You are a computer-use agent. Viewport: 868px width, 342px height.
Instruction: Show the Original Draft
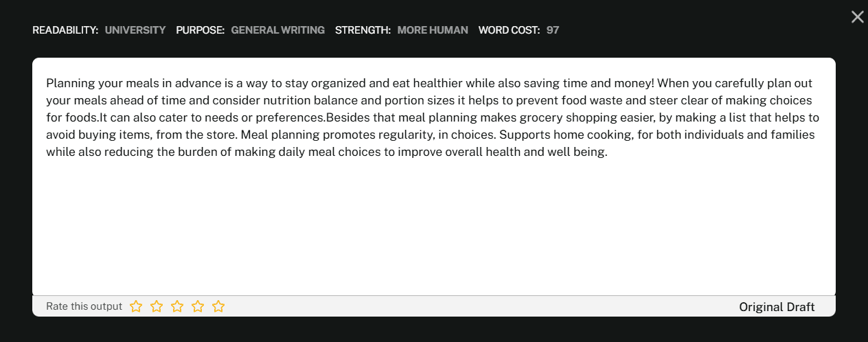(x=776, y=307)
